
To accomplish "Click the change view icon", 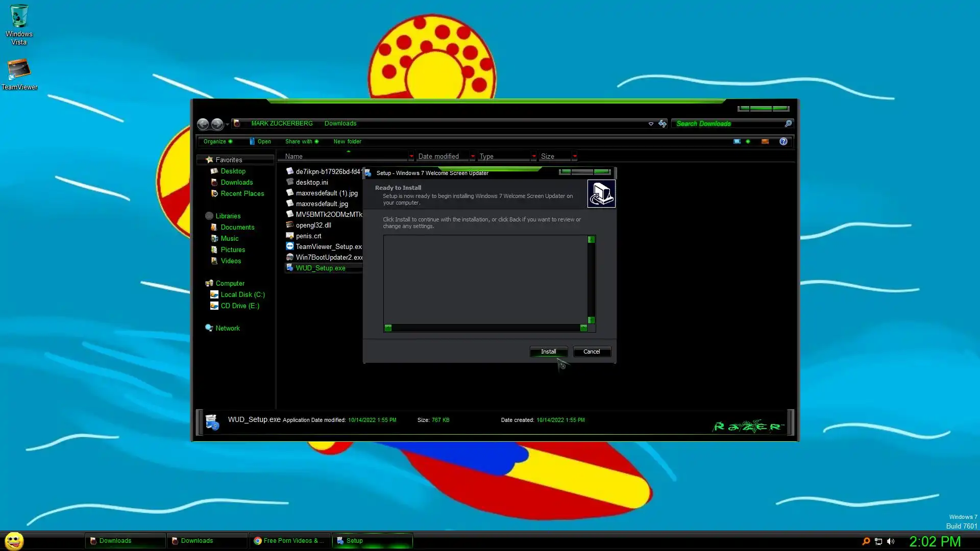I will click(737, 141).
